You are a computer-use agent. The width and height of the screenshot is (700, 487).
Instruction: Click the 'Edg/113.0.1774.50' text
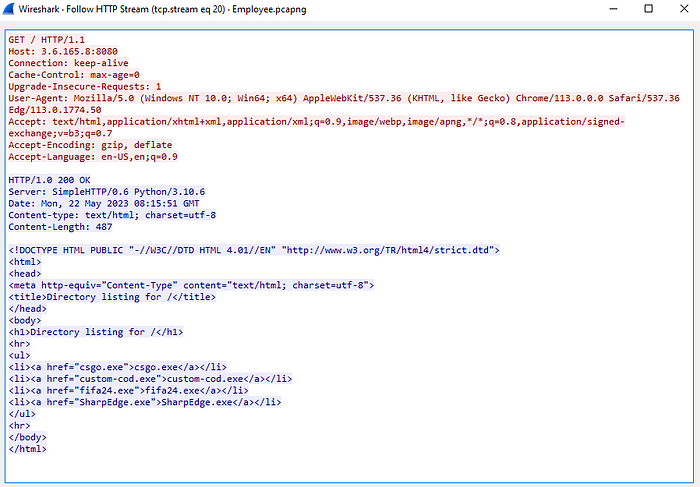55,110
